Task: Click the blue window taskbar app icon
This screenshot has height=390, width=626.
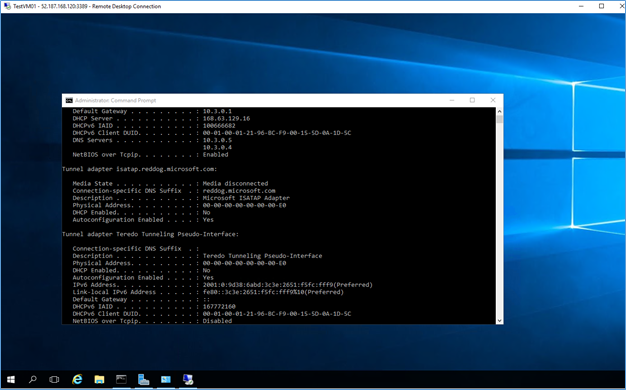Action: coord(165,379)
